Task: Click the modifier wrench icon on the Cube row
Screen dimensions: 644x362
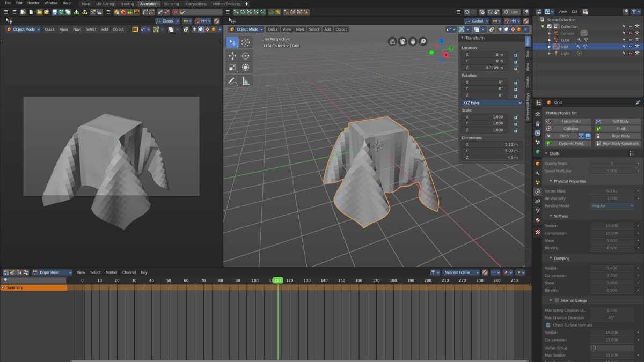Action: click(x=579, y=40)
